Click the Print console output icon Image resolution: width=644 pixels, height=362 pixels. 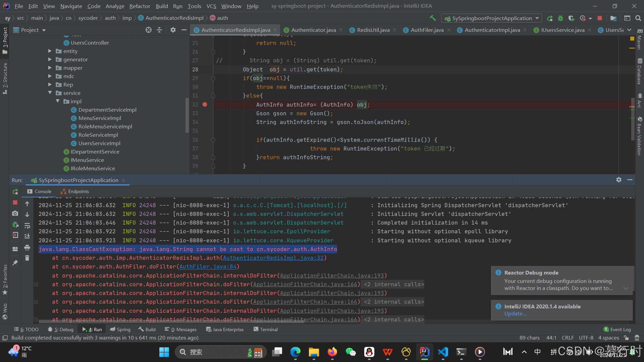[27, 247]
